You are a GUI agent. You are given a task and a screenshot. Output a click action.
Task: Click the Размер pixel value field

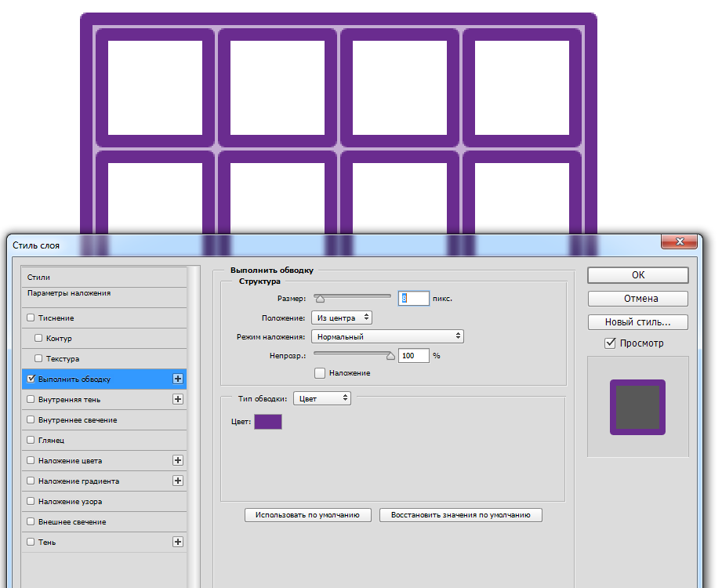tap(413, 299)
